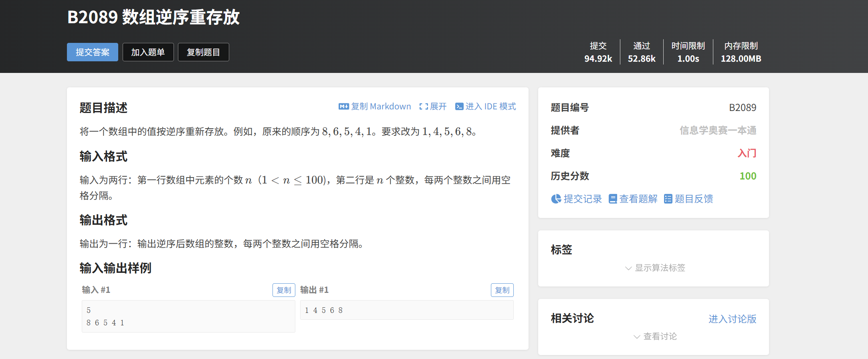
Task: Click the 历史分数 value 100
Action: click(x=748, y=176)
